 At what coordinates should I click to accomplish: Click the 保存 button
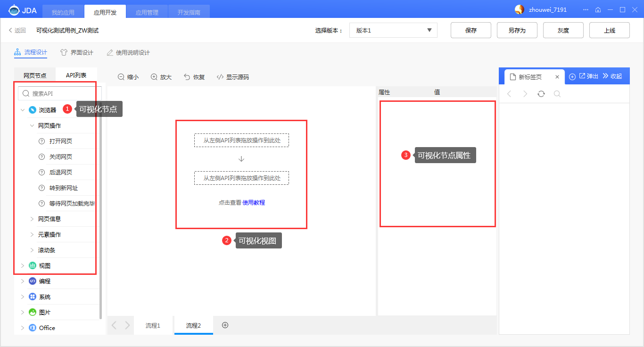pos(471,30)
